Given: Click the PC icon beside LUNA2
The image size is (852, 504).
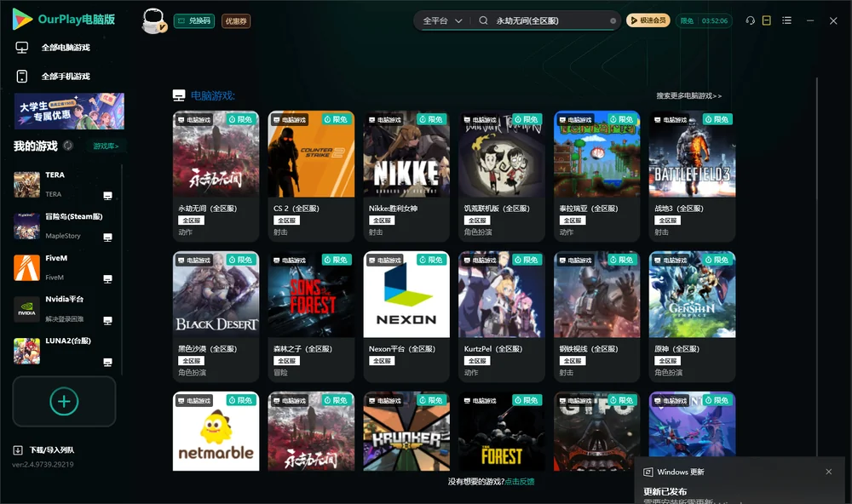Looking at the screenshot, I should 107,363.
